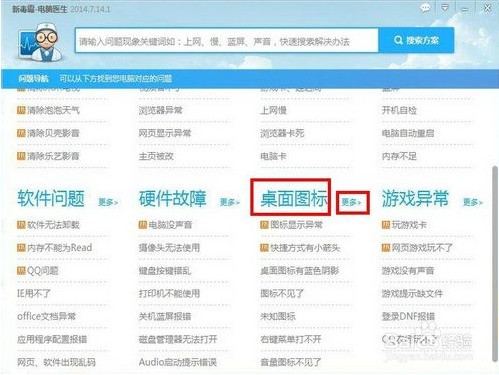
Task: Select 网页显示异常 problem entry
Action: (165, 133)
